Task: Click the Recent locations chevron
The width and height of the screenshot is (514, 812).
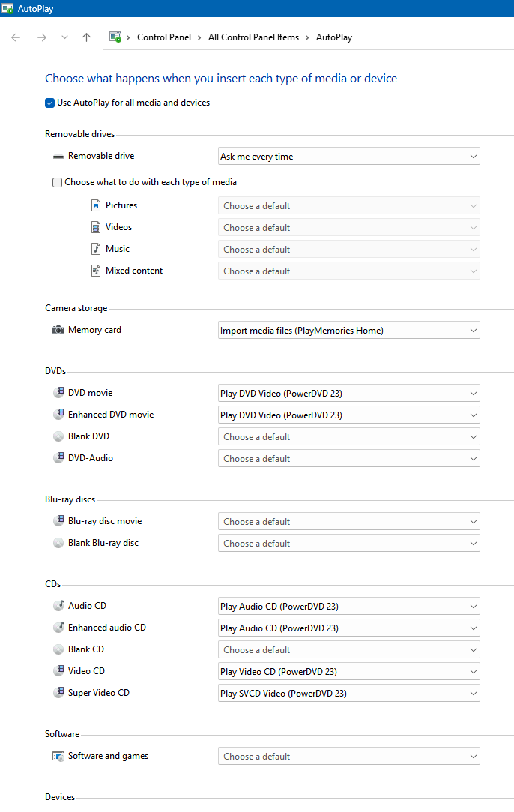Action: (64, 37)
